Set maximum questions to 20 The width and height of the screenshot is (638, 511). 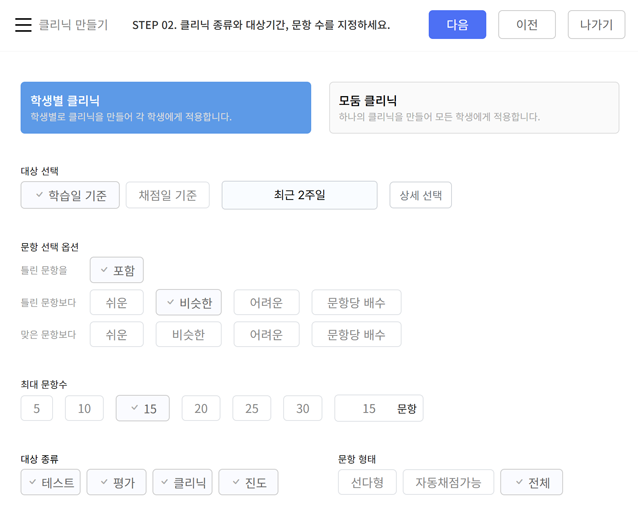[201, 408]
